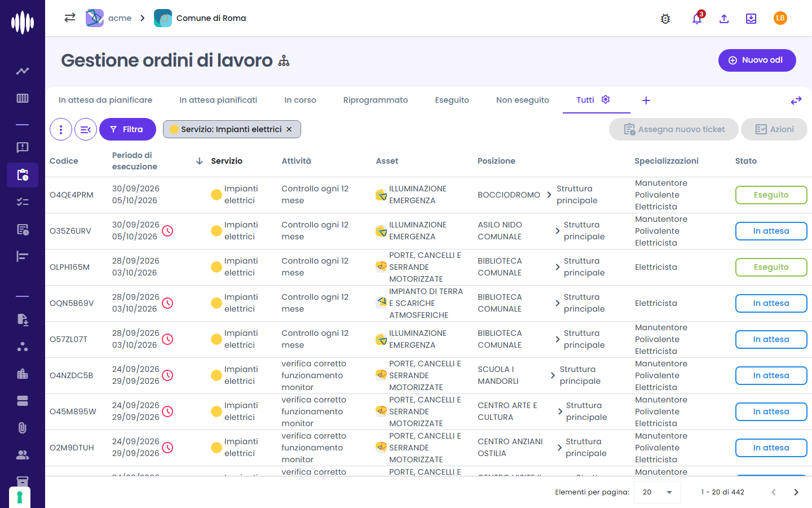Open the LB user avatar menu
This screenshot has width=812, height=508.
point(780,18)
